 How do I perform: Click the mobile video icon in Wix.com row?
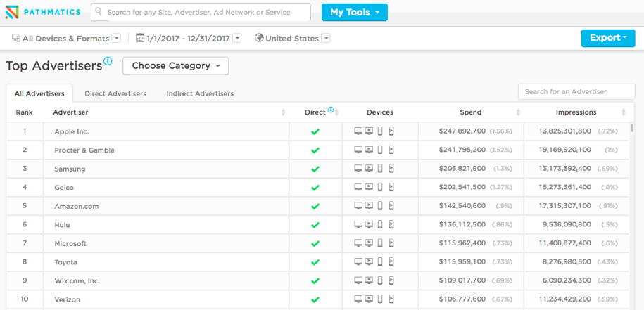pos(391,280)
